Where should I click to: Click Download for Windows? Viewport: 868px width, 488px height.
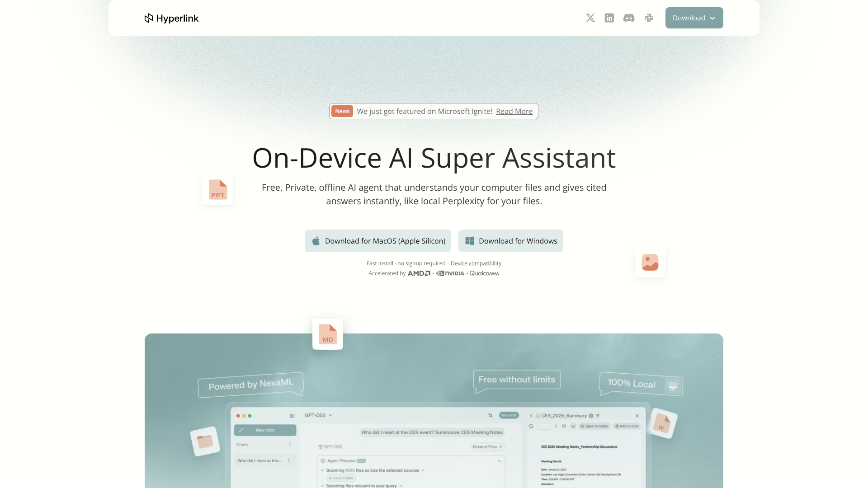510,241
